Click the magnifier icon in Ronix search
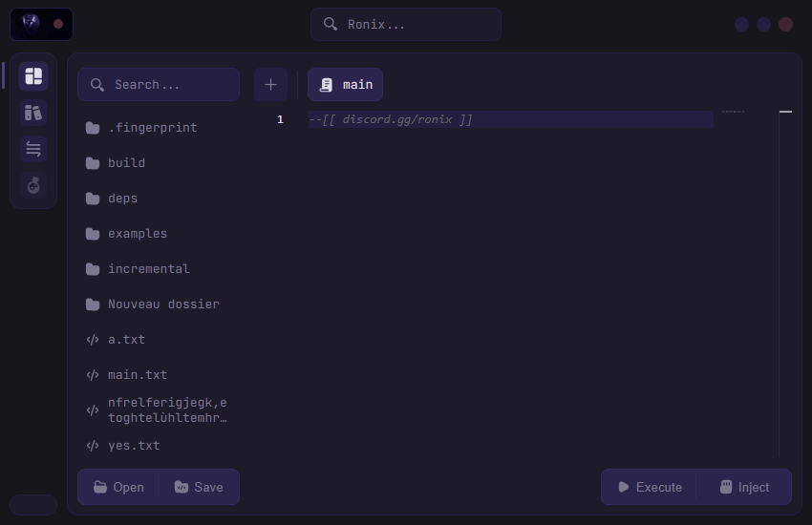 [330, 24]
